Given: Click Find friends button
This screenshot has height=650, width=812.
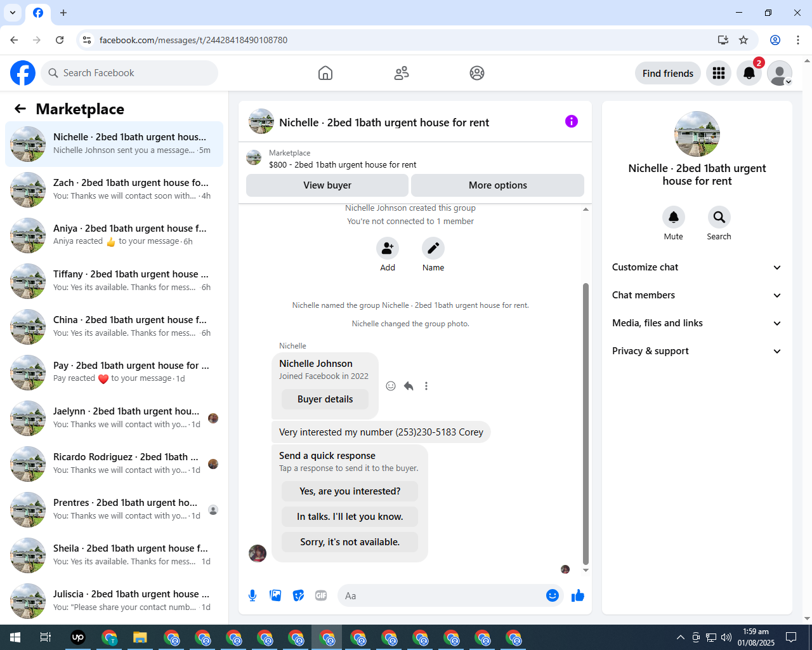Looking at the screenshot, I should (x=668, y=73).
